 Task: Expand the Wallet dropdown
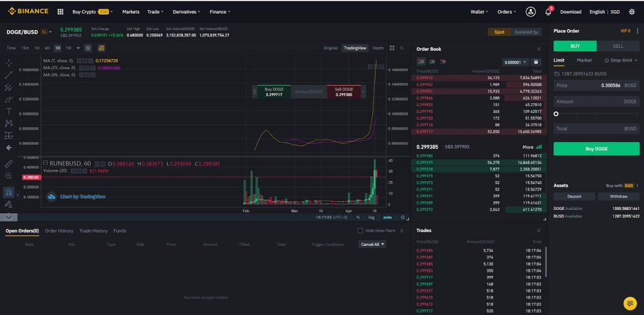tap(479, 12)
